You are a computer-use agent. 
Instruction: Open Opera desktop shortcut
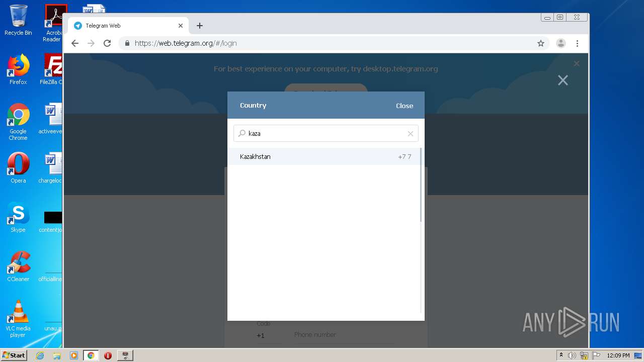point(18,168)
